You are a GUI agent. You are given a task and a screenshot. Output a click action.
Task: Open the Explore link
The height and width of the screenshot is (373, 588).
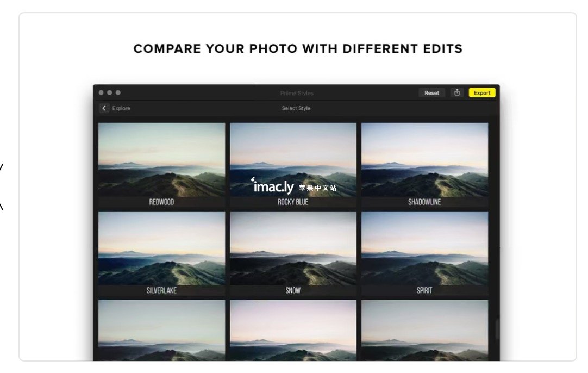(121, 108)
